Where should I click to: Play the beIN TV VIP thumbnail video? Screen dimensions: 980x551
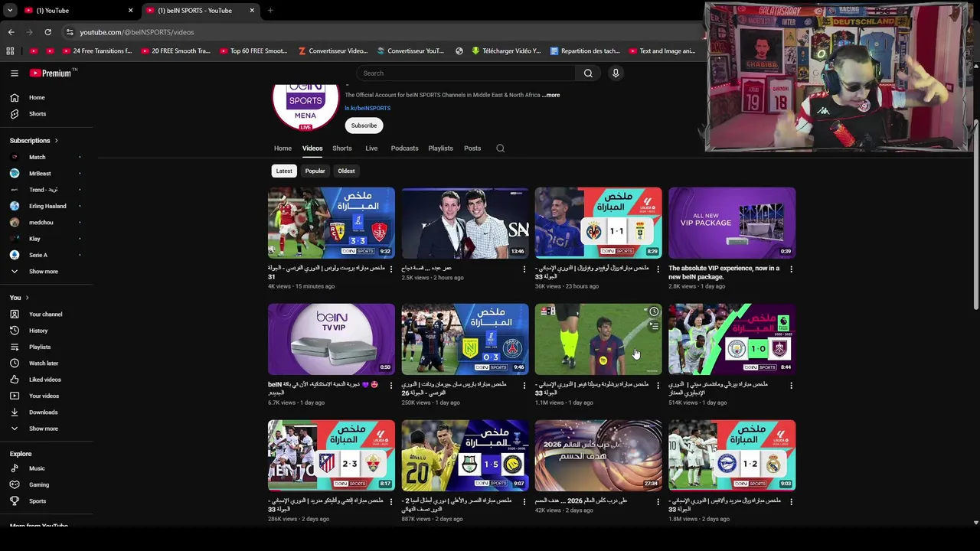332,339
